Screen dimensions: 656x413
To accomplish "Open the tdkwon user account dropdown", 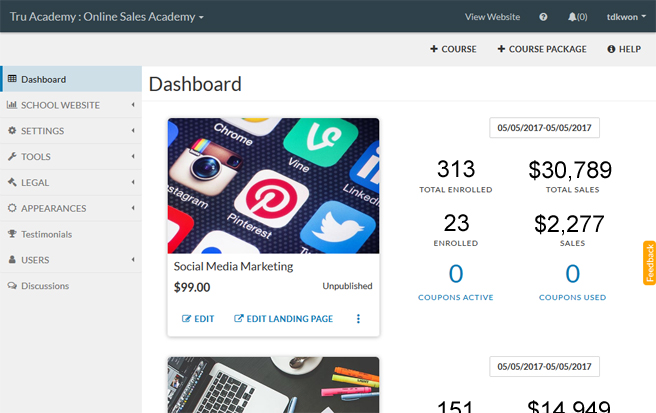I will click(626, 17).
